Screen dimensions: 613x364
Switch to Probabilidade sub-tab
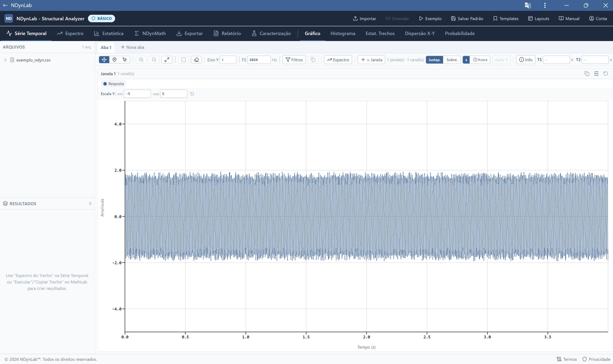point(460,33)
